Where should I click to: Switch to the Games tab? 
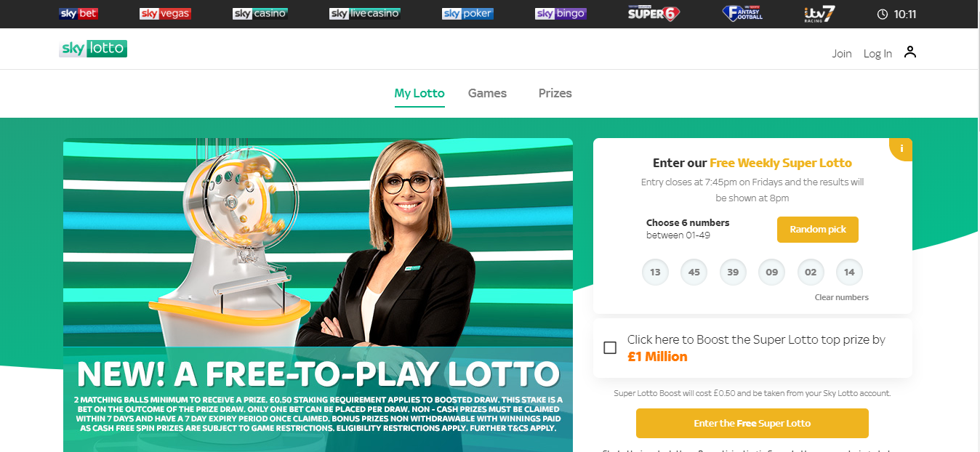(487, 93)
